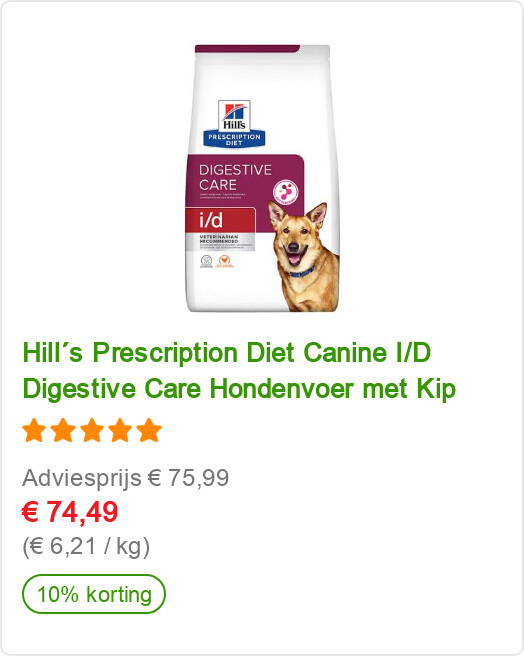
Task: Click the blue Prescription Diet banner
Action: pos(234,139)
